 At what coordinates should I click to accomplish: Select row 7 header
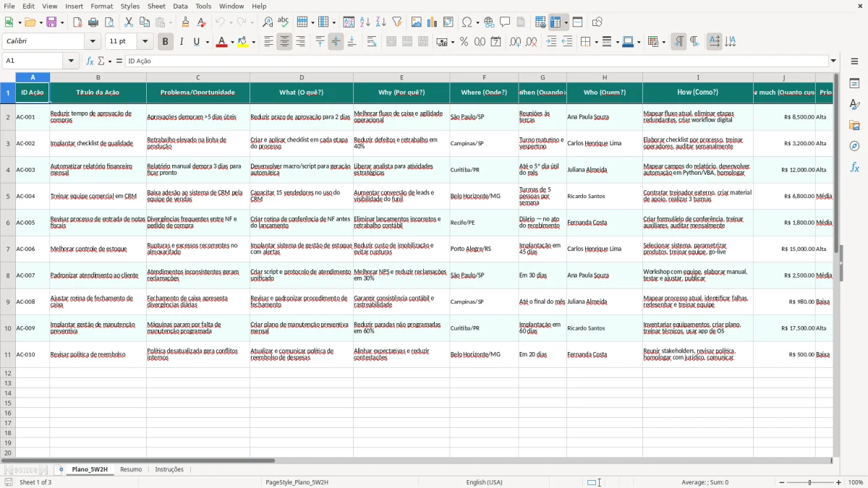coord(8,249)
